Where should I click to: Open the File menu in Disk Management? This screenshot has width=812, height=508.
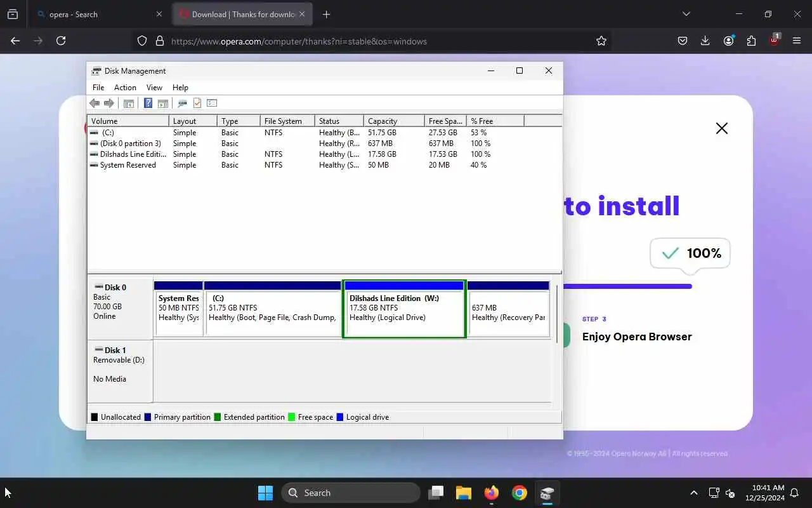(98, 88)
